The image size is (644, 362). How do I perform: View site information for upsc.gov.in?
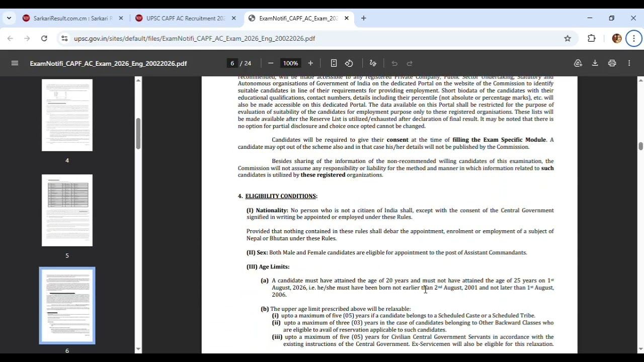[64, 38]
